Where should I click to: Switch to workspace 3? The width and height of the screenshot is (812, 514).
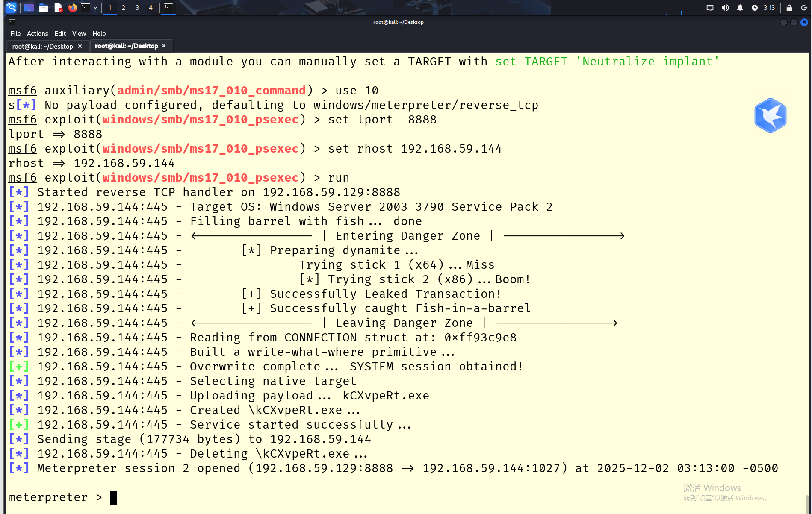pyautogui.click(x=137, y=8)
